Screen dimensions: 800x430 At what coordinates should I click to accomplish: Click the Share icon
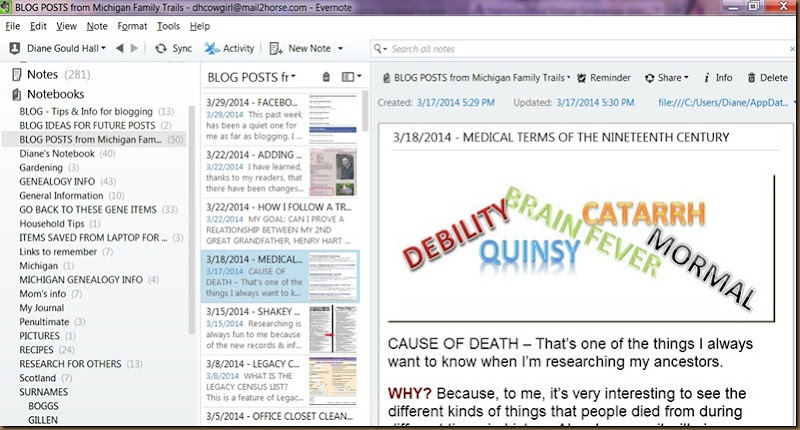[x=649, y=78]
